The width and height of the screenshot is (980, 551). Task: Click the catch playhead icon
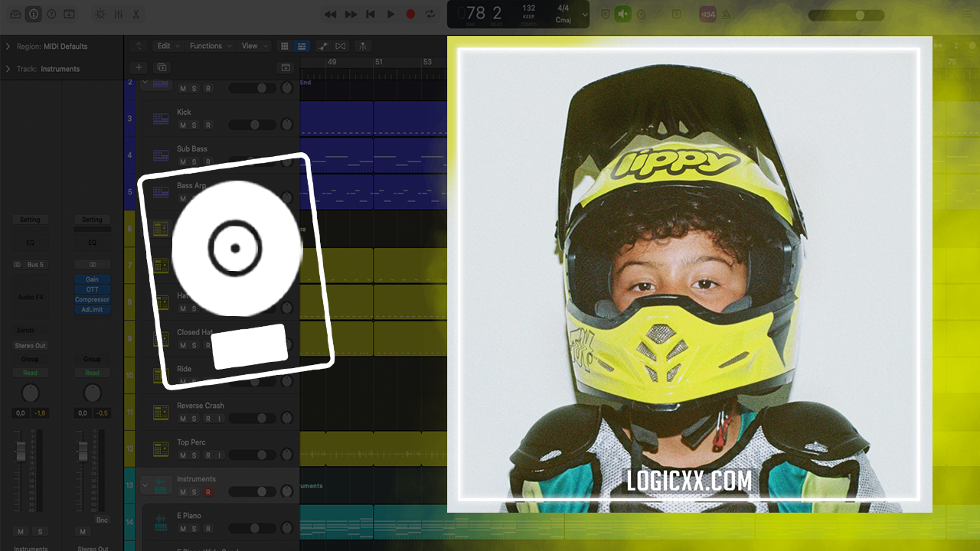pos(362,46)
